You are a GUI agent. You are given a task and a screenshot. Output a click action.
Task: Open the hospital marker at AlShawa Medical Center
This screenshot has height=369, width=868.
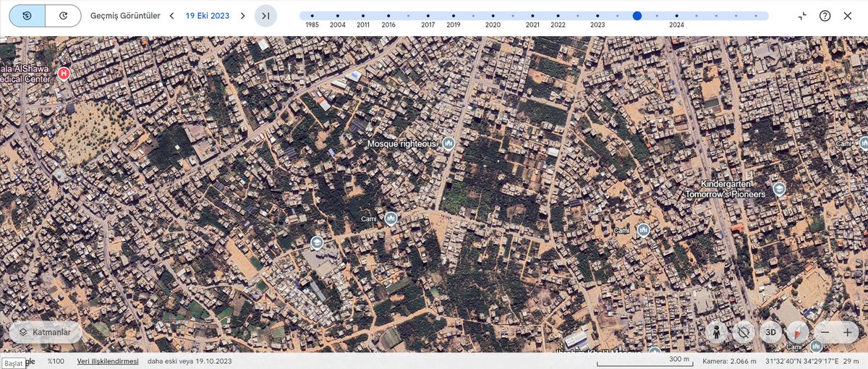[x=63, y=73]
